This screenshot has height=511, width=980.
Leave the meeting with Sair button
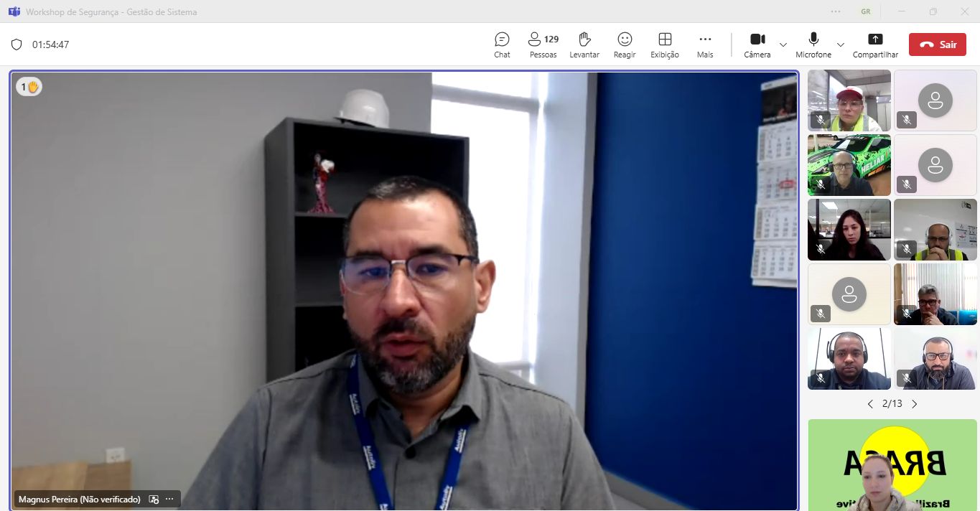[x=937, y=44]
